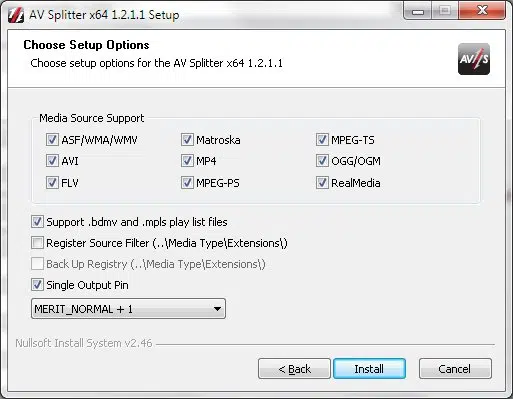
Task: Toggle the AVI checkbox
Action: tap(52, 161)
